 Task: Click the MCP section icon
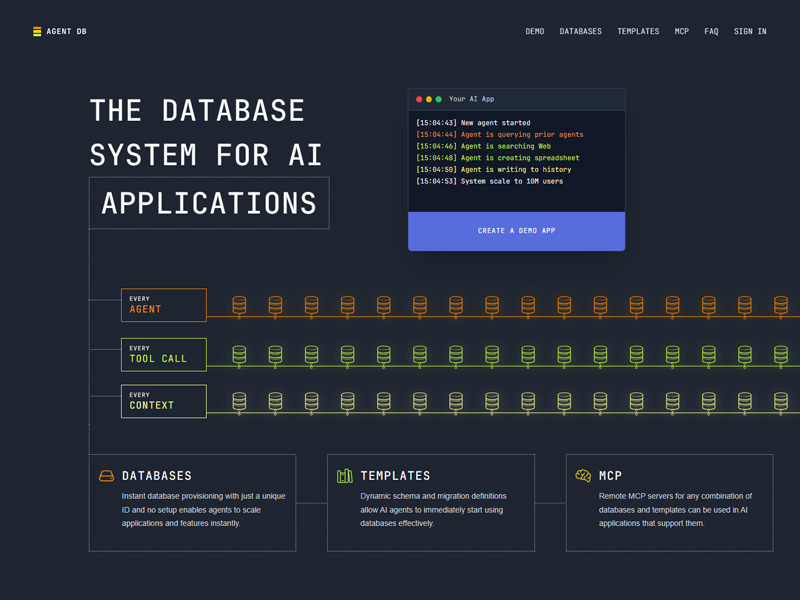click(x=583, y=476)
